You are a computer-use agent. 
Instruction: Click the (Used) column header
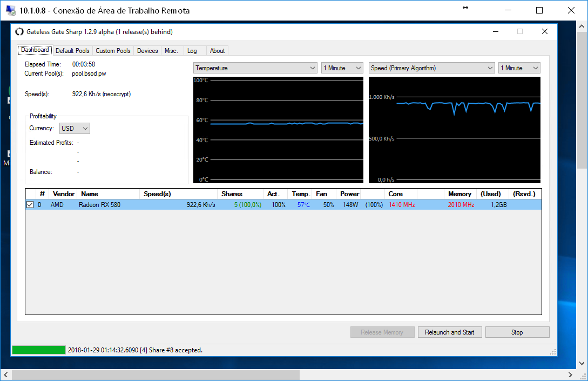point(492,194)
